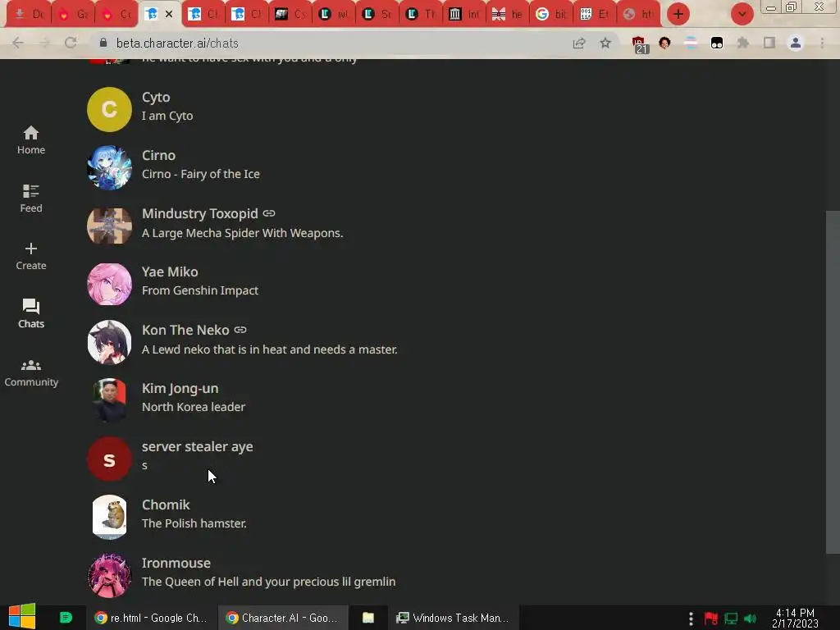Open the tab search dropdown arrow
The height and width of the screenshot is (630, 840).
(x=742, y=14)
